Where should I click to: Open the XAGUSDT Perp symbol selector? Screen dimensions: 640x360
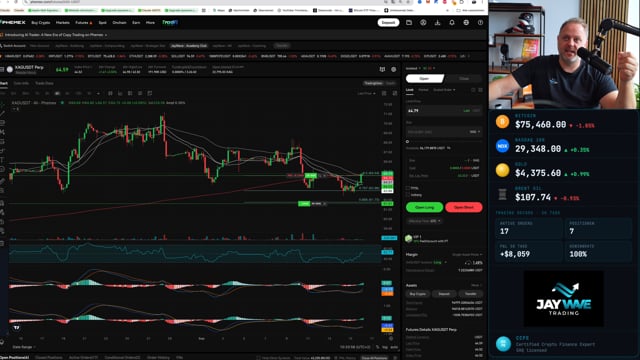tap(29, 67)
